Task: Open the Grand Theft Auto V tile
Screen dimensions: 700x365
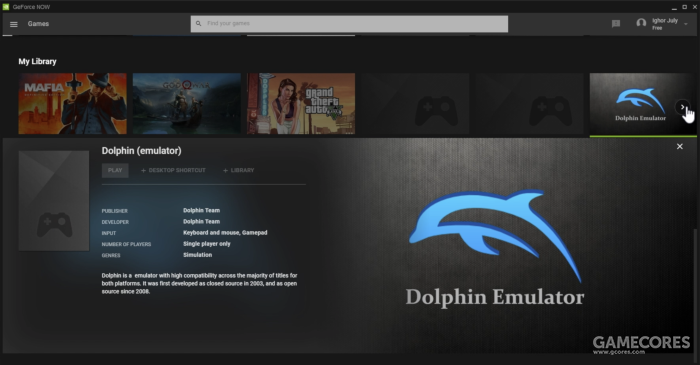Action: 301,104
